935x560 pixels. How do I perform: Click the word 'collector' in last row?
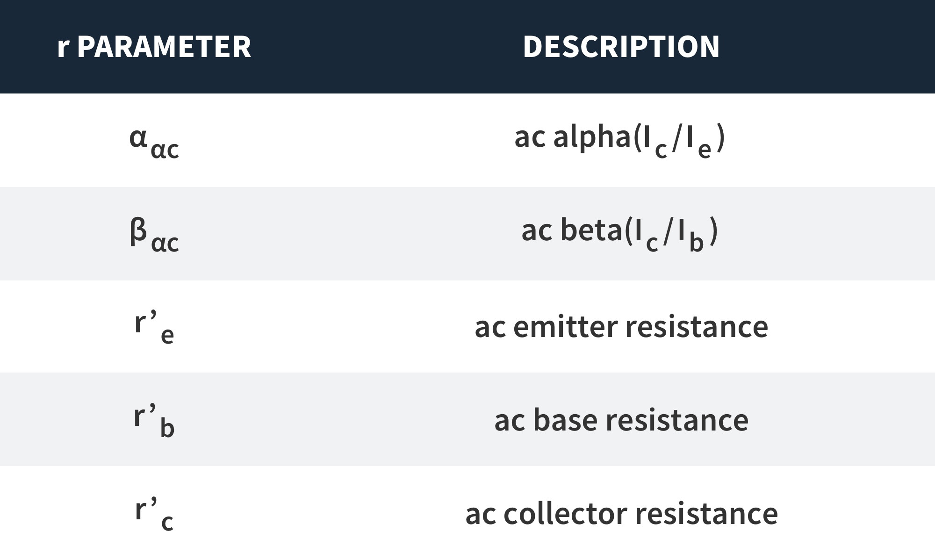click(x=566, y=514)
